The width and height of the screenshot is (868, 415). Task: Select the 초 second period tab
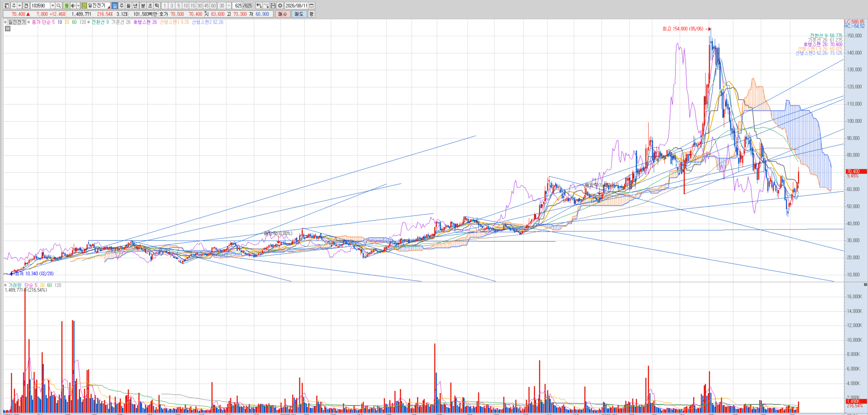[150, 5]
